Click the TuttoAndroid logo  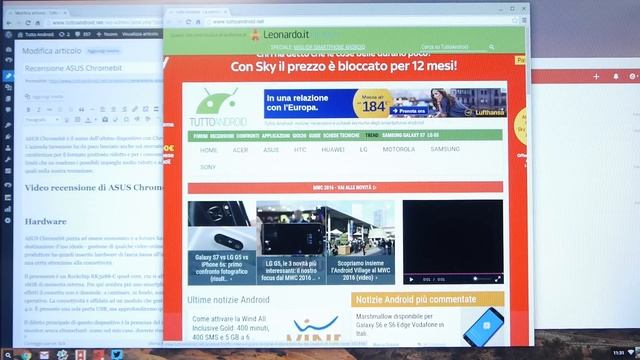point(218,107)
